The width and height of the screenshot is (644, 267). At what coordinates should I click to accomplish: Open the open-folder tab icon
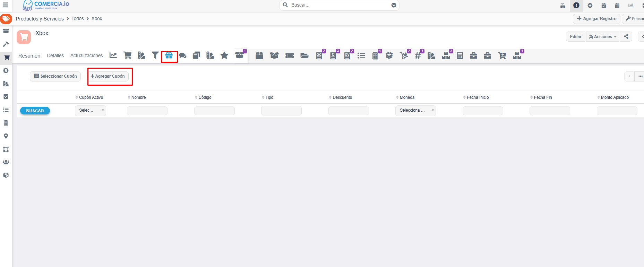[x=304, y=55]
